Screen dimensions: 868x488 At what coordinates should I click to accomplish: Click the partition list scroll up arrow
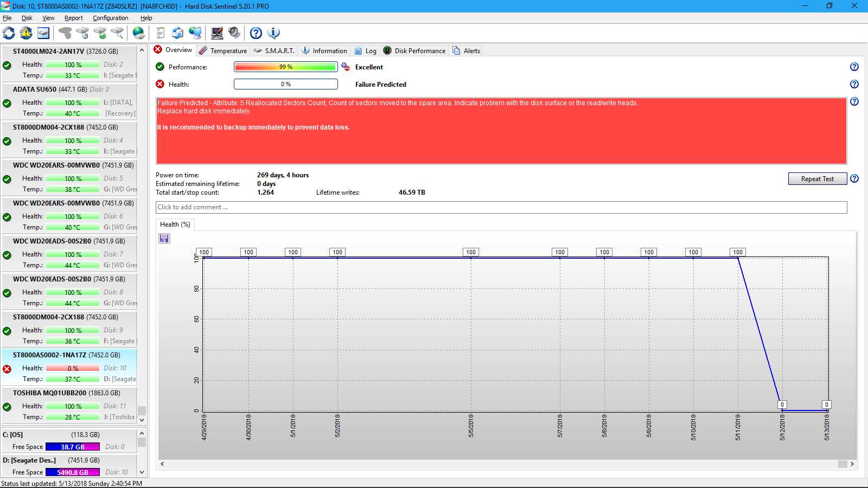click(142, 433)
